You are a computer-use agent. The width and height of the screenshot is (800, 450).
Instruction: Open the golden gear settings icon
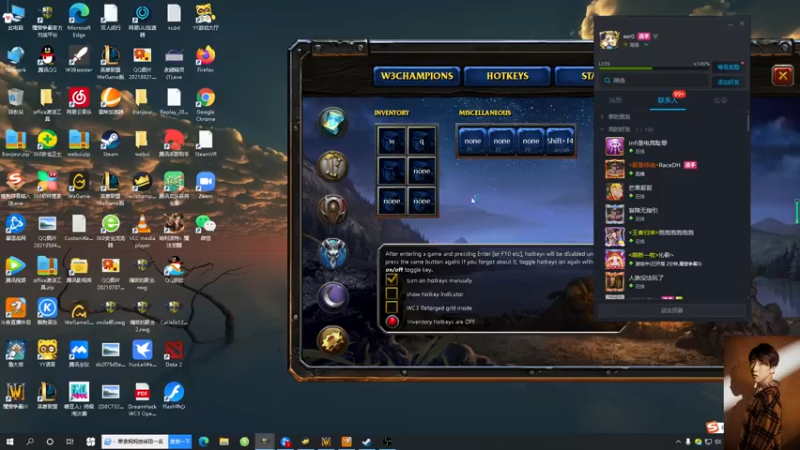(333, 340)
